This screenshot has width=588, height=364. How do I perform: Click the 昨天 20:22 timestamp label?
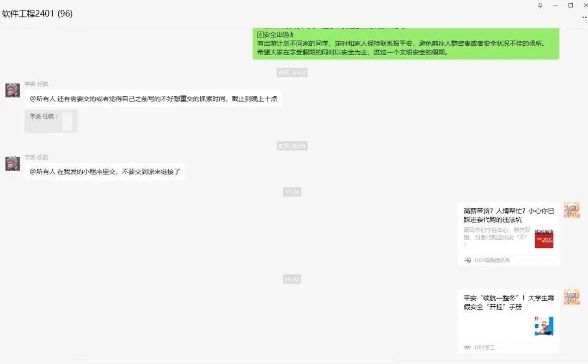click(292, 73)
